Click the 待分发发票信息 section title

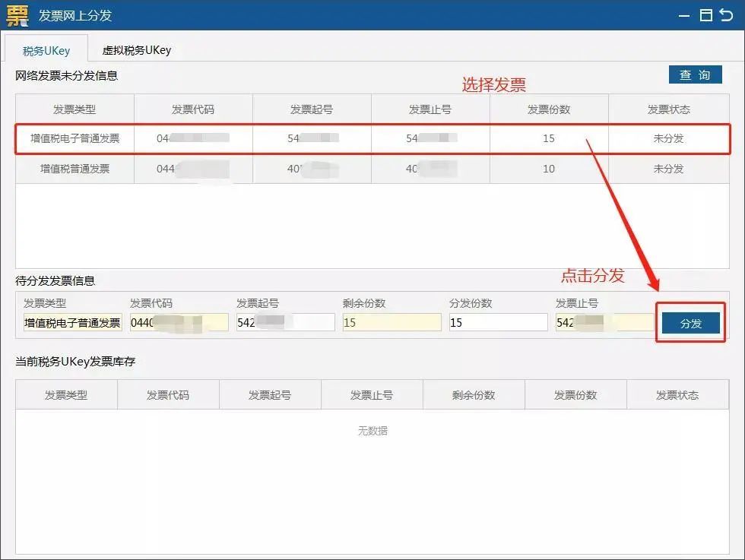(55, 280)
